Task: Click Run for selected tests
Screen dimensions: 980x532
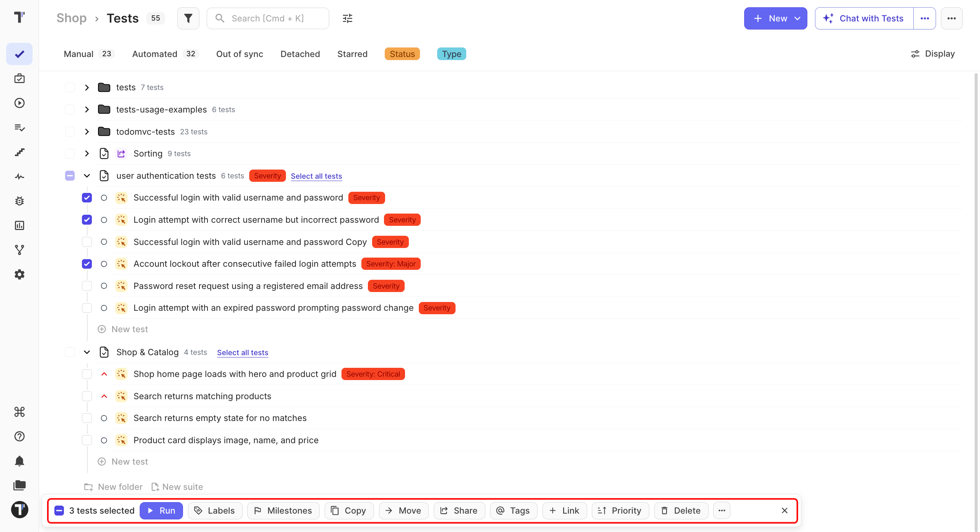Action: (x=161, y=511)
